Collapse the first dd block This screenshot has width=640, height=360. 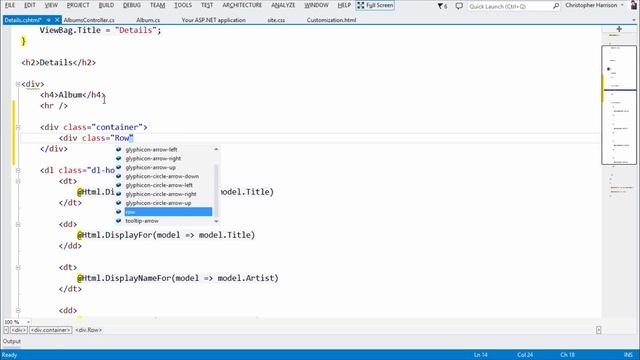[x=18, y=224]
